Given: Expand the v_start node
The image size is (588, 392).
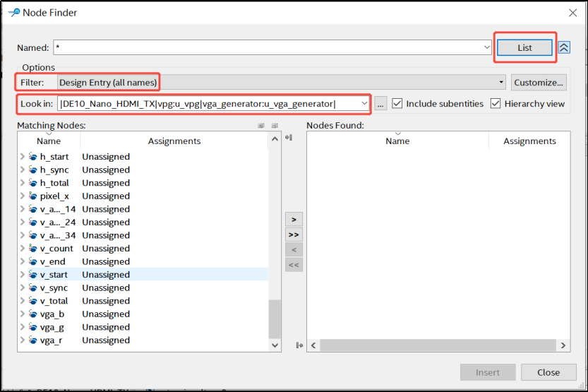Looking at the screenshot, I should pyautogui.click(x=22, y=275).
